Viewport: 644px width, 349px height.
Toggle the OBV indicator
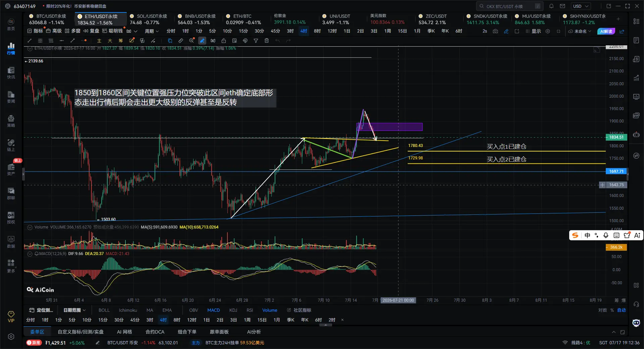click(194, 310)
